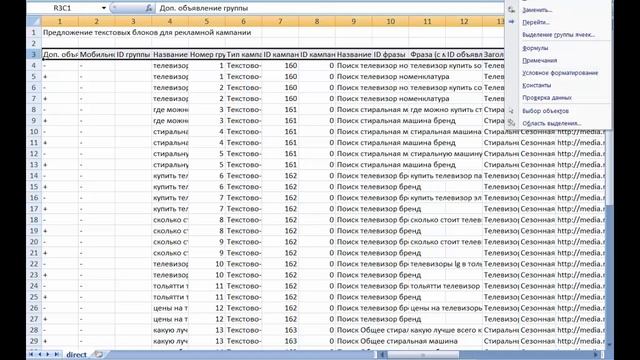Click the plus sign cell in row 17
This screenshot has width=640, height=360.
[x=60, y=209]
